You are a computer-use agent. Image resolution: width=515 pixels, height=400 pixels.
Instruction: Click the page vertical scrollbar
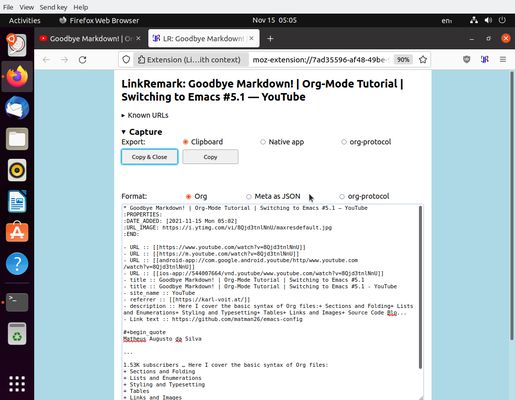click(512, 205)
